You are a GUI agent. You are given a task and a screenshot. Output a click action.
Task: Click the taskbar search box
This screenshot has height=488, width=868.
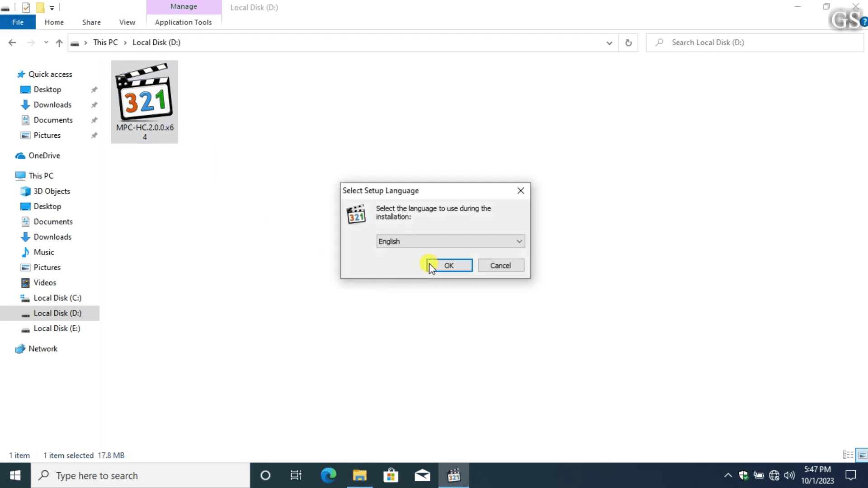pyautogui.click(x=140, y=475)
